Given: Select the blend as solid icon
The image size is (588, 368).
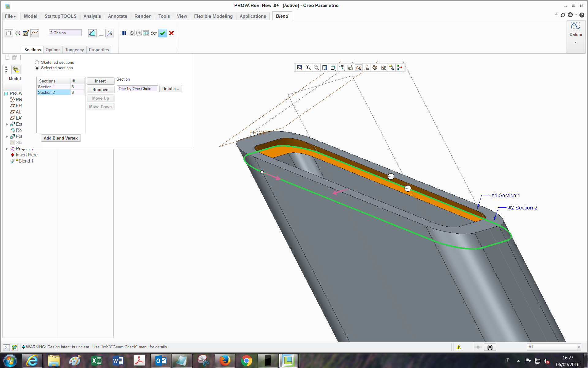Looking at the screenshot, I should 9,33.
